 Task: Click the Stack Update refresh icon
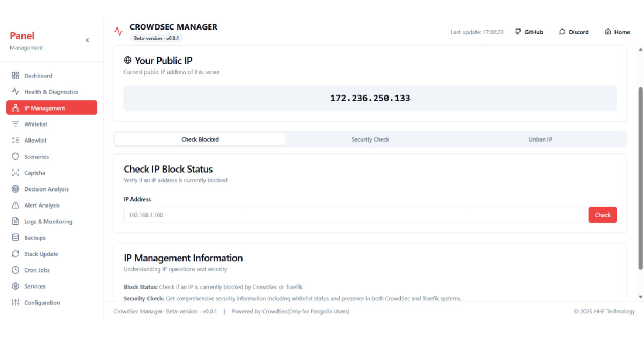(x=16, y=254)
